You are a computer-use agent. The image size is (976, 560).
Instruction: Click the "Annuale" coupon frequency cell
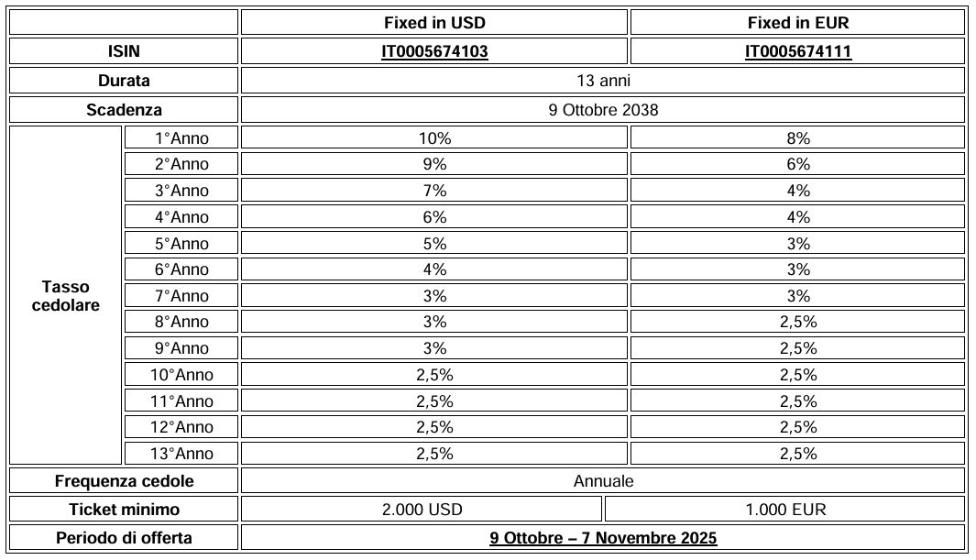603,481
